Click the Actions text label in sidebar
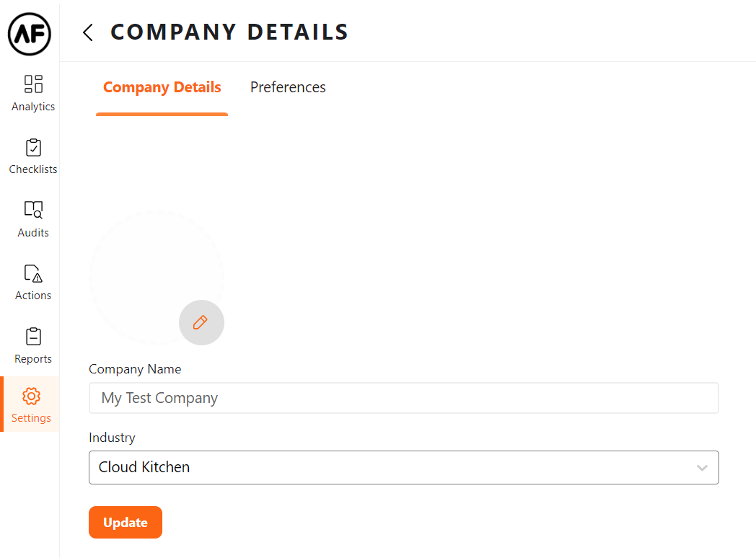 (33, 296)
